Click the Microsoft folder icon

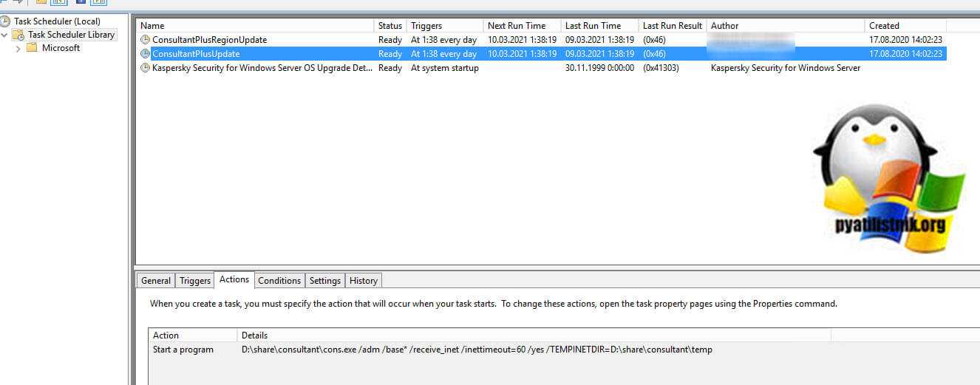click(32, 48)
